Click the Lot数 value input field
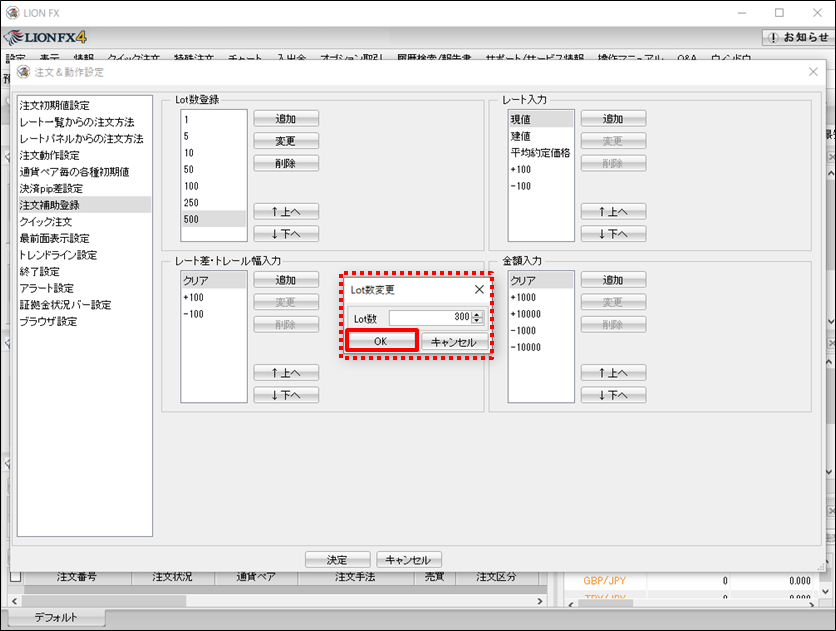The height and width of the screenshot is (631, 836). [x=430, y=318]
